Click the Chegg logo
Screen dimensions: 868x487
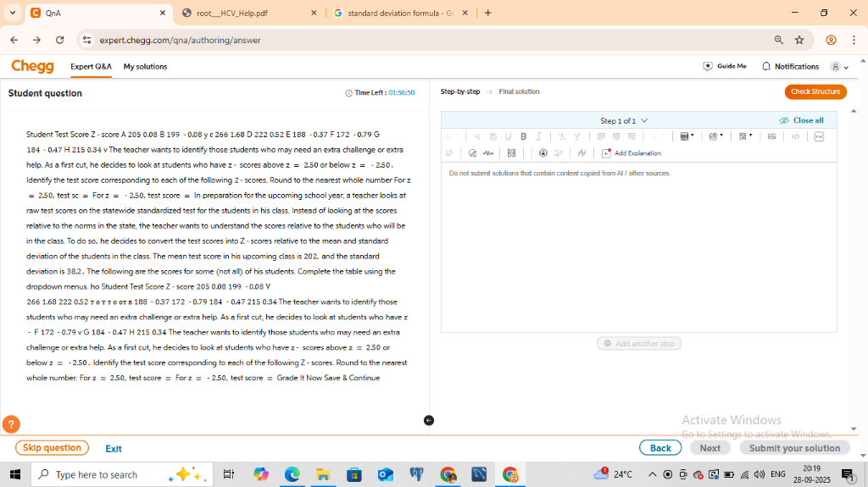[33, 66]
